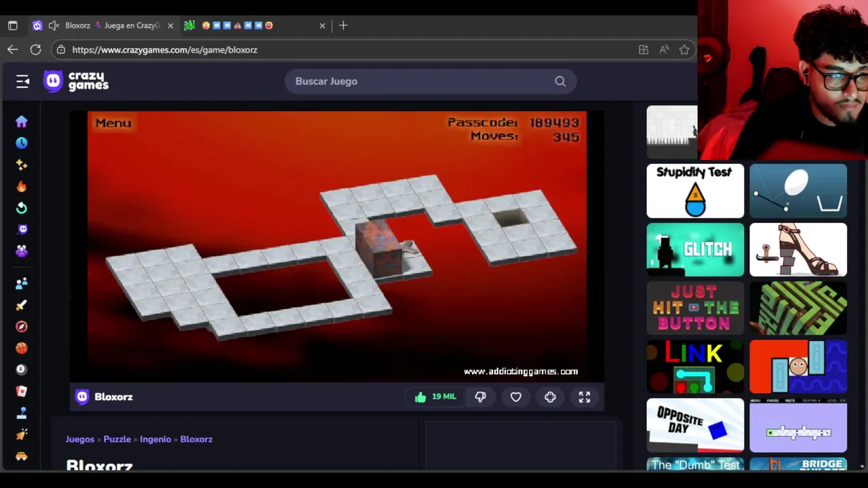
Task: Click the CrazyGames logo
Action: pos(76,81)
